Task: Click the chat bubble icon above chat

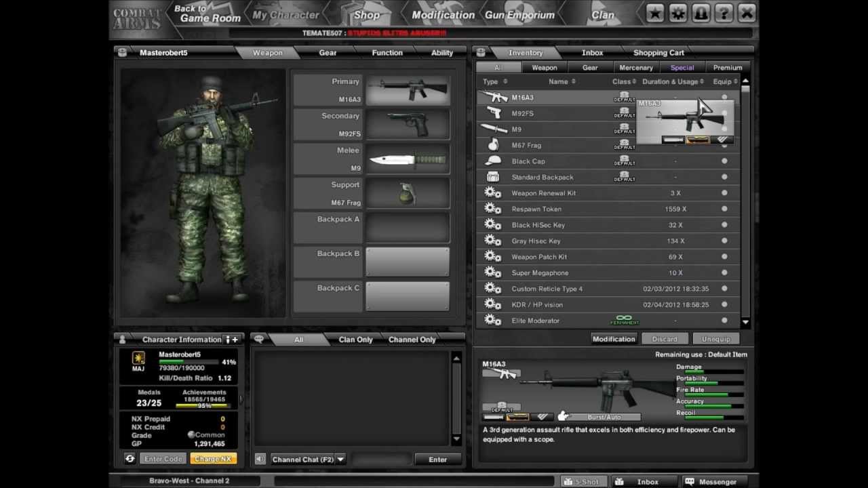Action: 259,339
